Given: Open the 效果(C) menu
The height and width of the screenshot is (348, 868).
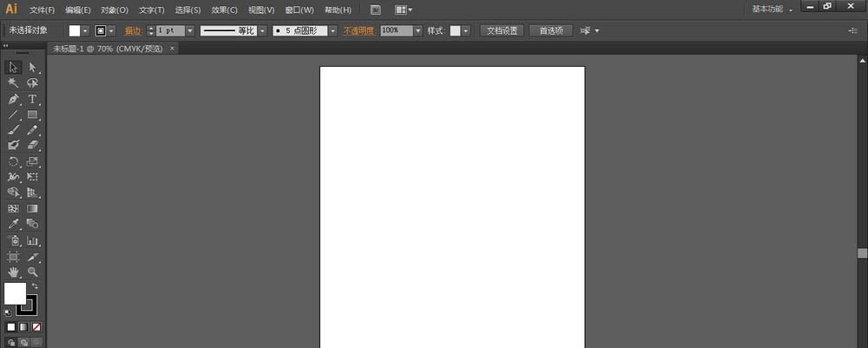Looking at the screenshot, I should click(x=224, y=10).
